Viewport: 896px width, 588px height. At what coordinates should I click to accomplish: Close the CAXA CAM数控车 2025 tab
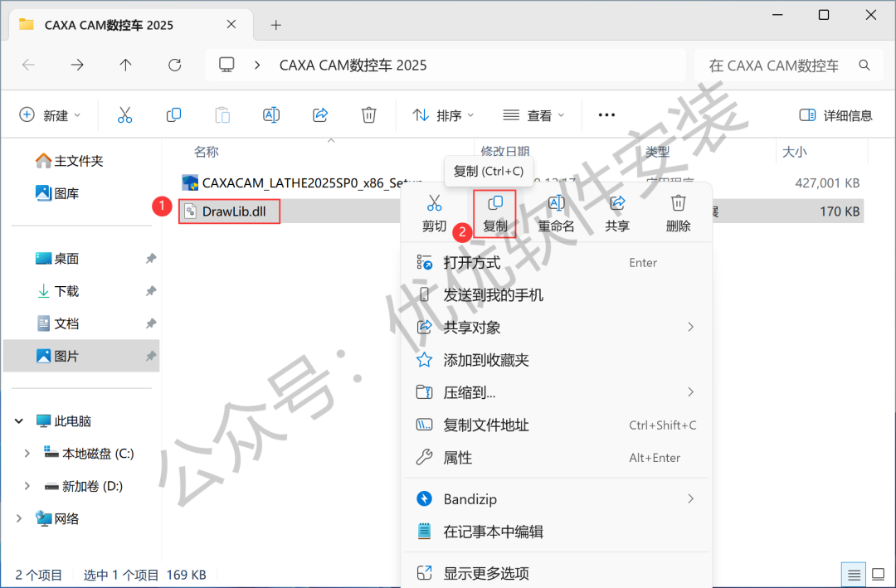[231, 25]
